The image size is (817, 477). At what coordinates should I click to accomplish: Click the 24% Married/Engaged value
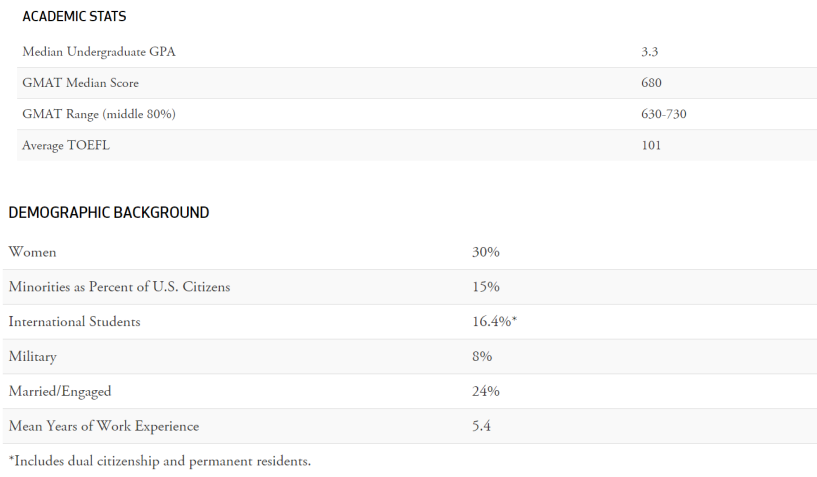486,391
